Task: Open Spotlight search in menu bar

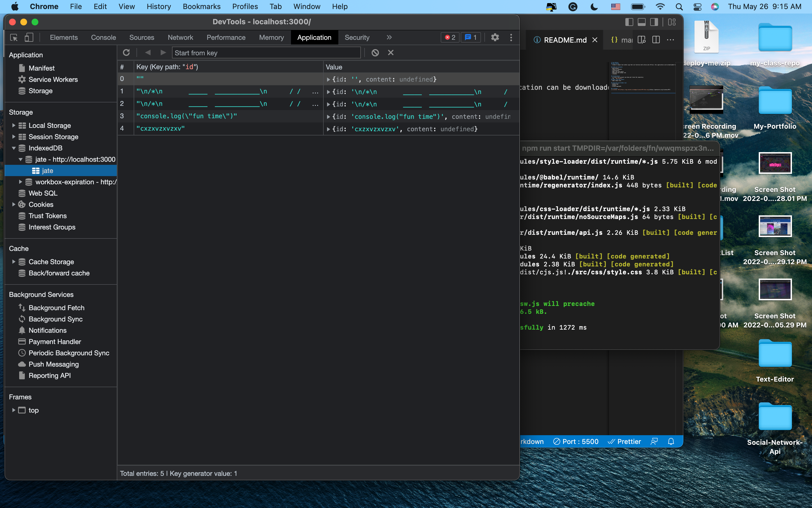Action: point(679,7)
